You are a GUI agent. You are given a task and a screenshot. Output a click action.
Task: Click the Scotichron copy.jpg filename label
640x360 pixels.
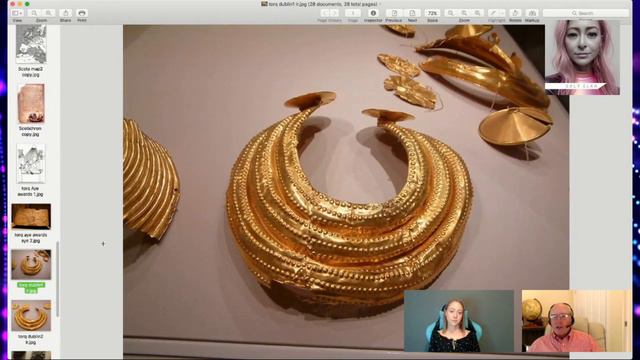[x=31, y=131]
